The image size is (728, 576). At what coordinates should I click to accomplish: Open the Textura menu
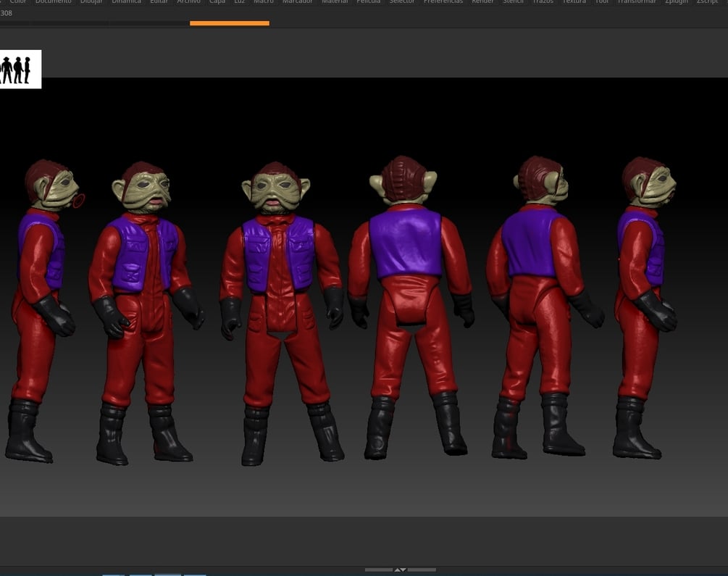click(574, 2)
